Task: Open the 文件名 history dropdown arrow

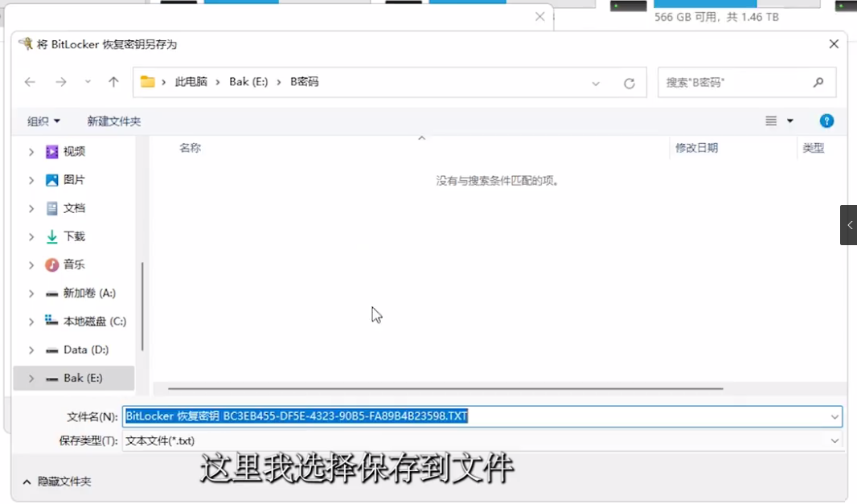Action: [x=836, y=416]
